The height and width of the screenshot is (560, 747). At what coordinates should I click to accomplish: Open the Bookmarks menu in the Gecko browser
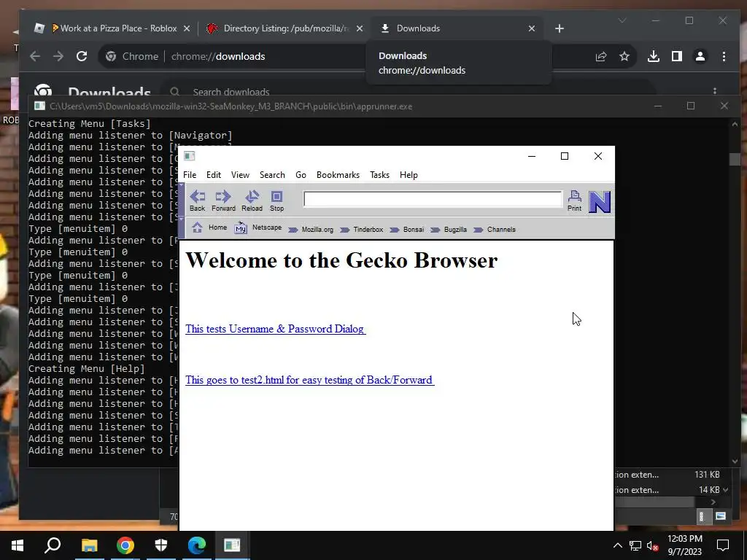[338, 175]
